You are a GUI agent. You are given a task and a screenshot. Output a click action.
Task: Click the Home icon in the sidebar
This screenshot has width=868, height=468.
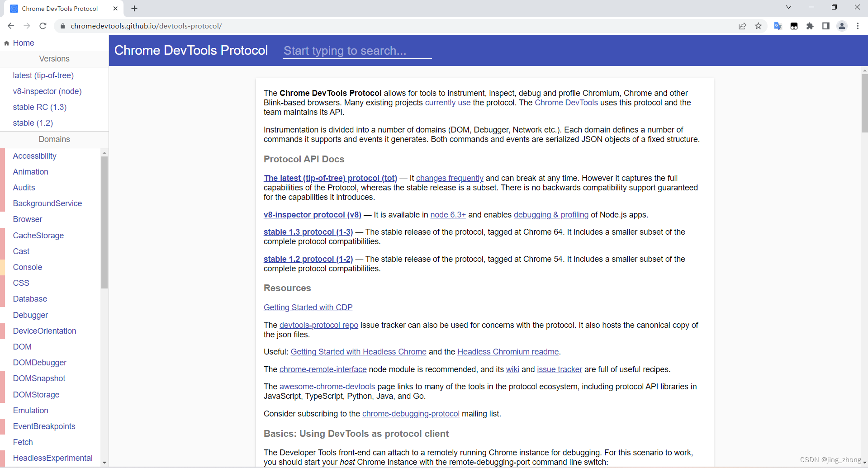(7, 43)
